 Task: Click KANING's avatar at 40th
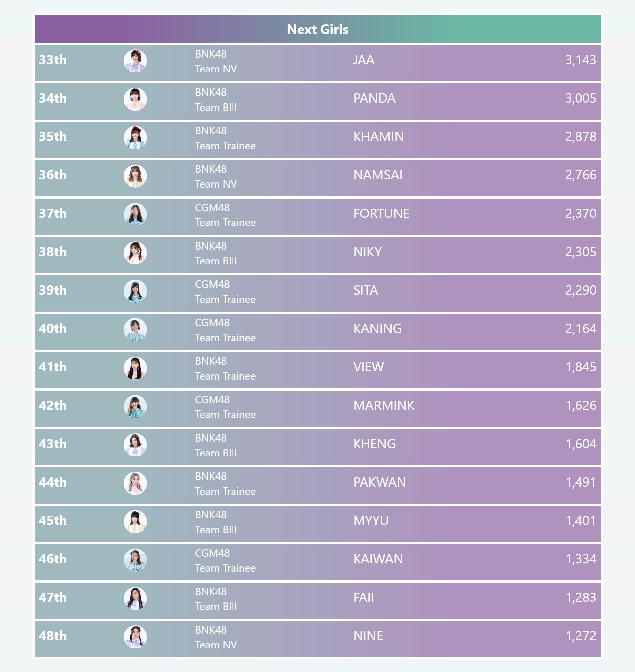pos(135,330)
